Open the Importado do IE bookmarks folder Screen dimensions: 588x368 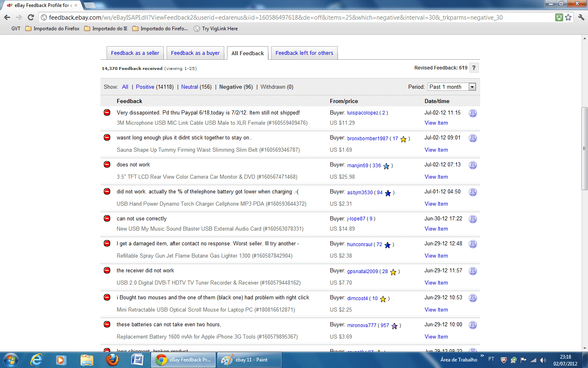click(x=106, y=29)
